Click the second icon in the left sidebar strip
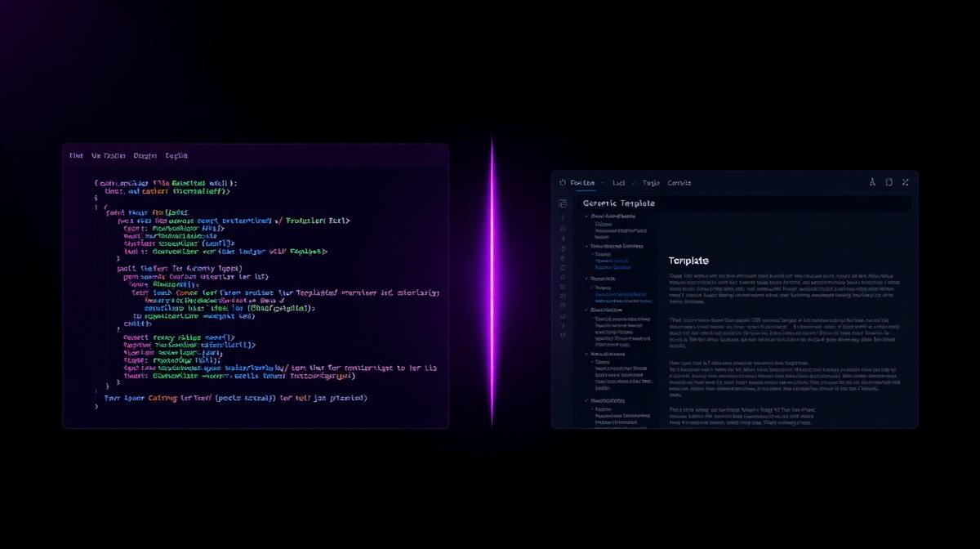The image size is (980, 549). tap(563, 218)
